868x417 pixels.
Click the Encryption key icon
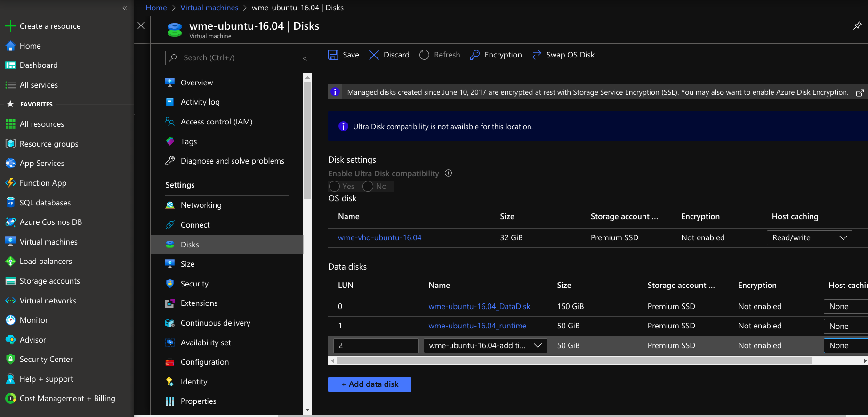(x=475, y=55)
